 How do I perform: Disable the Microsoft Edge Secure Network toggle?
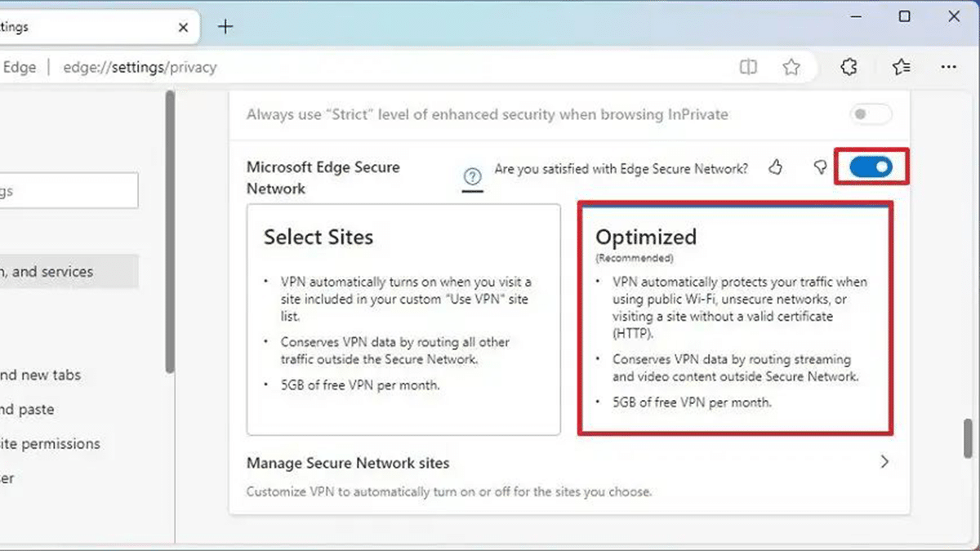871,167
